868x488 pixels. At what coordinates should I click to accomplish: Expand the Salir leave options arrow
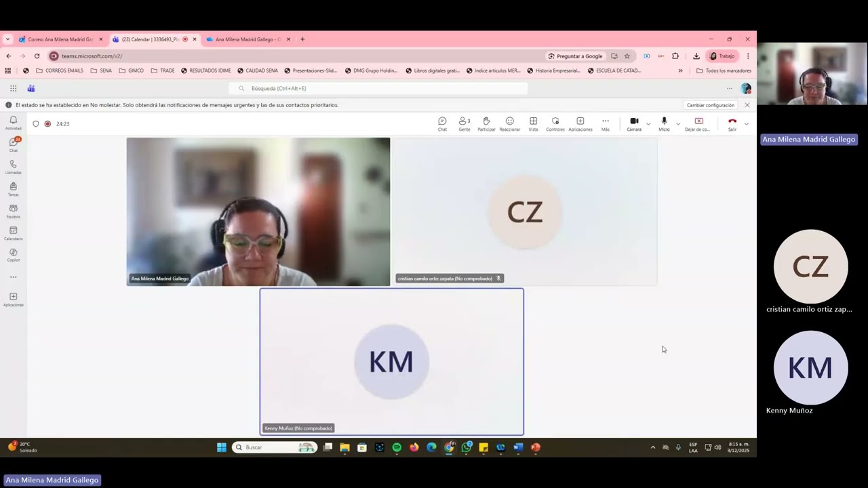[747, 124]
